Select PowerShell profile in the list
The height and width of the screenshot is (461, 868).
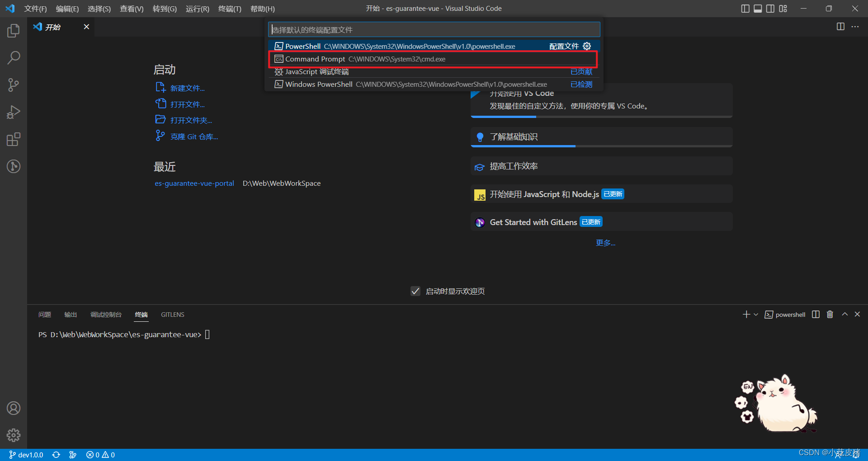tap(434, 46)
